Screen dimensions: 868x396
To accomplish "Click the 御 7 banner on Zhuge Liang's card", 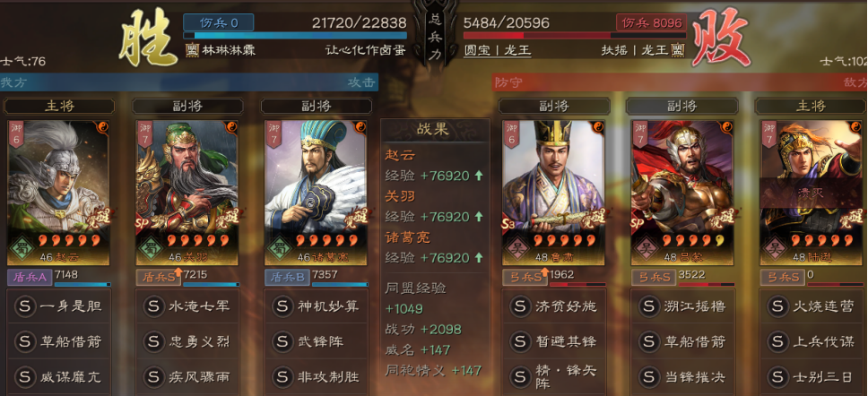I will pyautogui.click(x=273, y=133).
